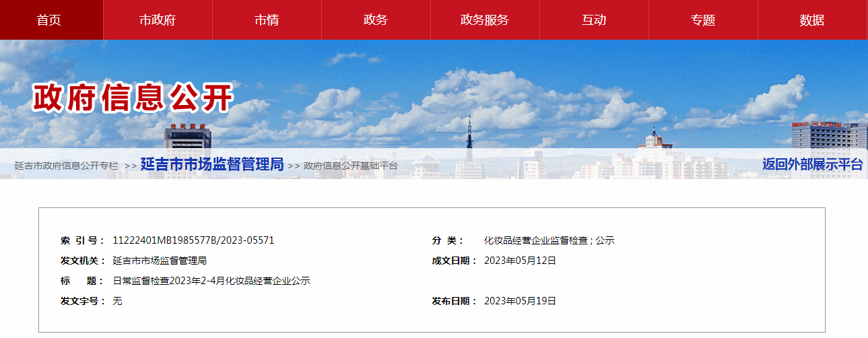The width and height of the screenshot is (868, 338).
Task: Click category value 化妆品经营企业监督检查；公示
Action: pos(549,240)
